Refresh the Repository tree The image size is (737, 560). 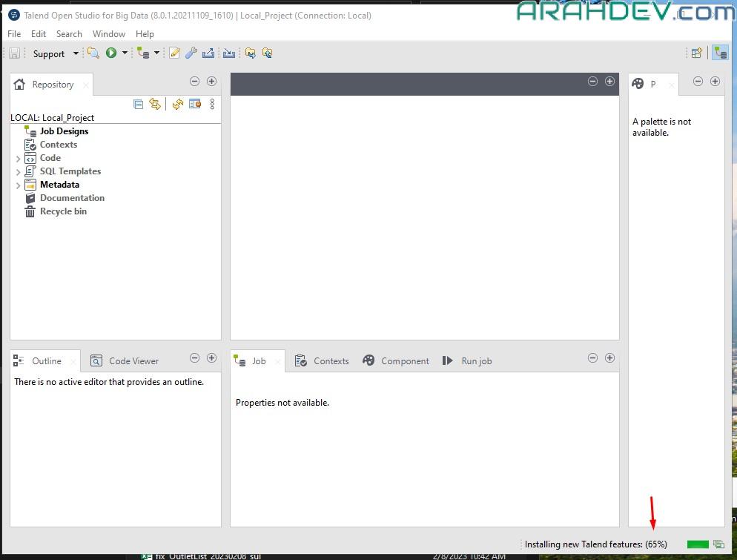(x=177, y=105)
